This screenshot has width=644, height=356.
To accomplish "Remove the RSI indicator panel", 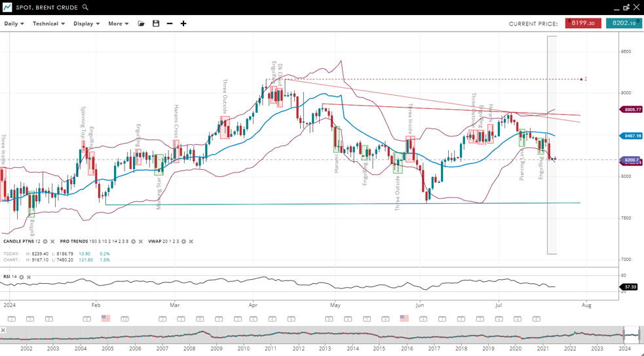I will pos(29,277).
